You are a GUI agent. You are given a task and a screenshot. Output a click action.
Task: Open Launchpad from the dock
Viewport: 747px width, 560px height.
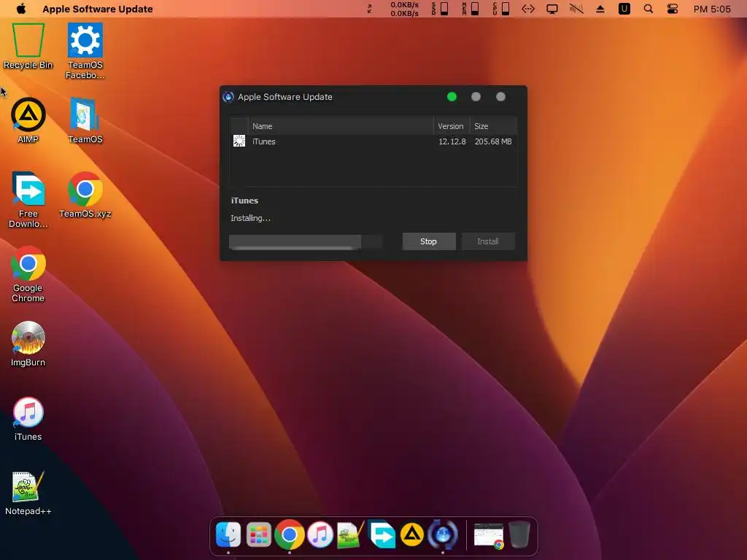click(x=259, y=534)
